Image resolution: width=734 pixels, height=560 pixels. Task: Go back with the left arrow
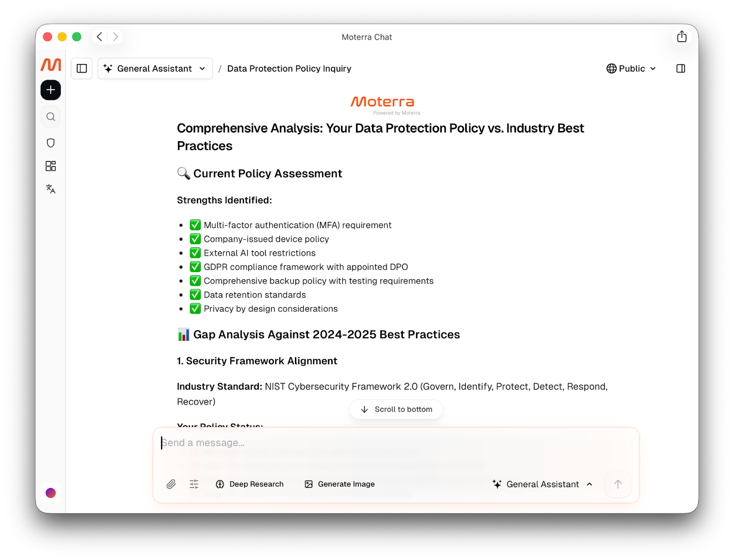pyautogui.click(x=100, y=37)
